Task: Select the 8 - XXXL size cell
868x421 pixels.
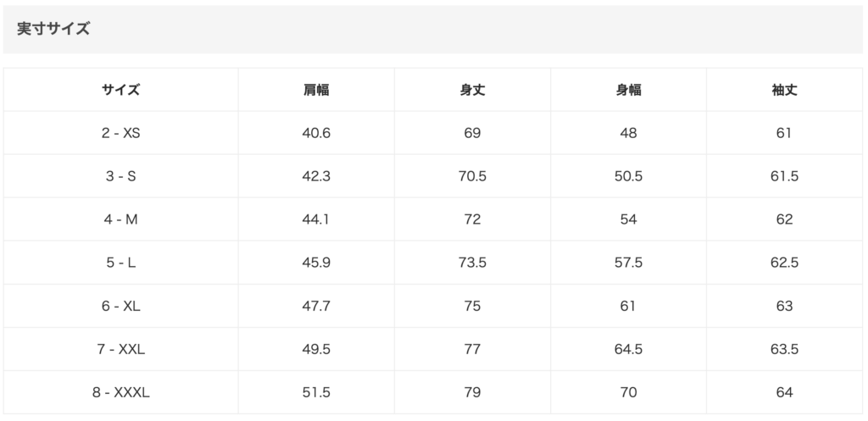Action: click(120, 392)
